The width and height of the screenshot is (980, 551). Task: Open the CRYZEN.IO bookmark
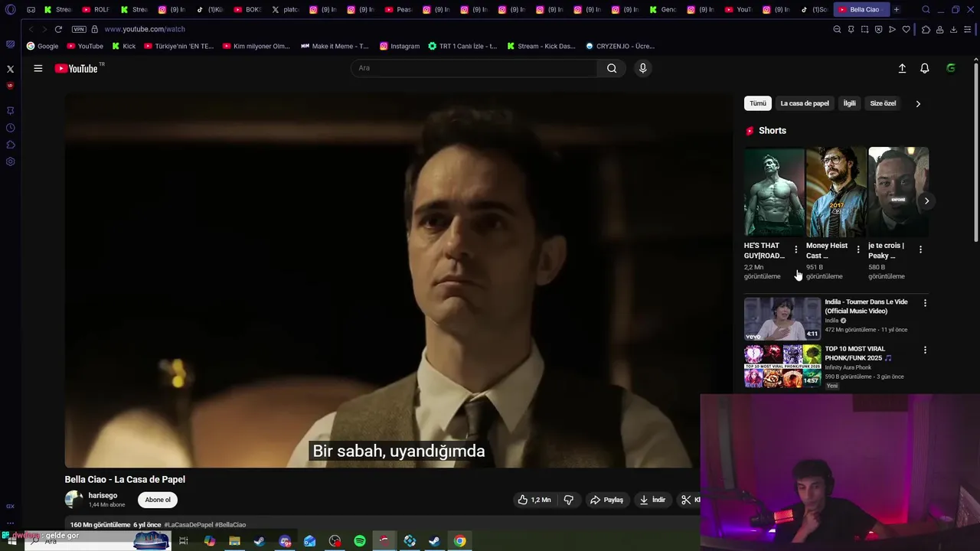(620, 46)
